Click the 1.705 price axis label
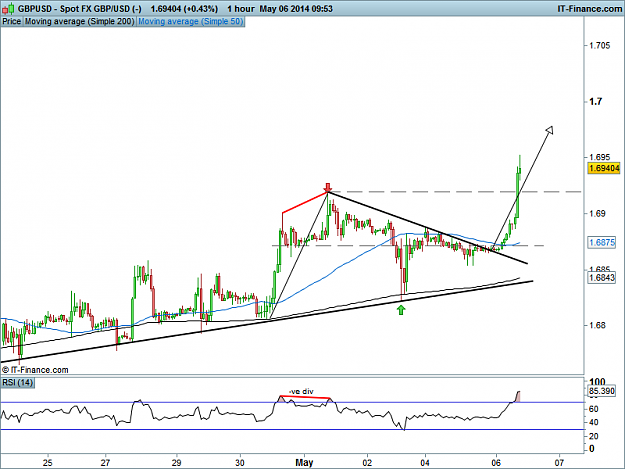Screen dimensions: 625x469 (x=599, y=45)
